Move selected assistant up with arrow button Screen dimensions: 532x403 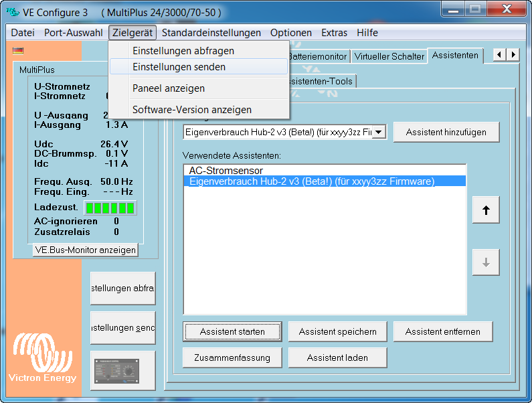[x=486, y=210]
